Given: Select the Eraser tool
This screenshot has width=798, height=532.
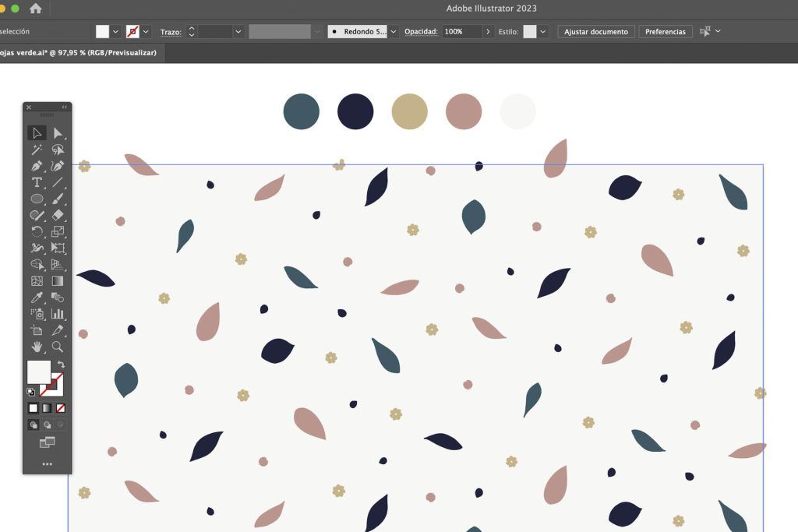Looking at the screenshot, I should click(58, 215).
